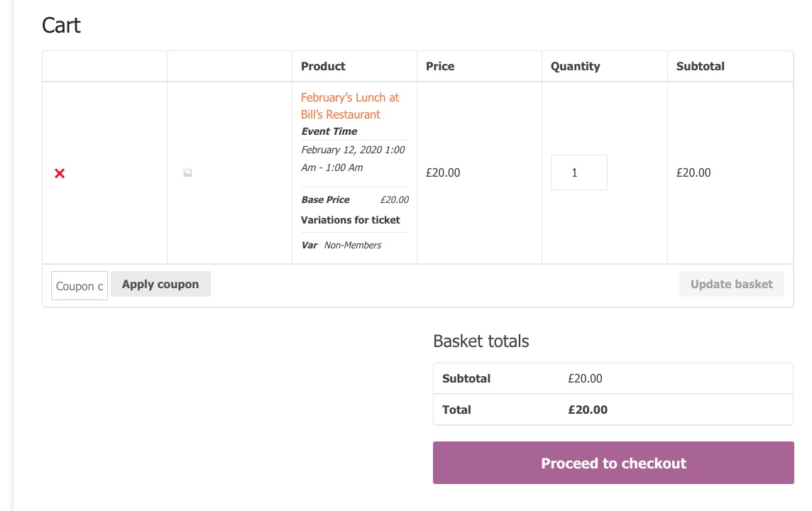Click the quantity input field
The image size is (812, 511).
pos(578,172)
